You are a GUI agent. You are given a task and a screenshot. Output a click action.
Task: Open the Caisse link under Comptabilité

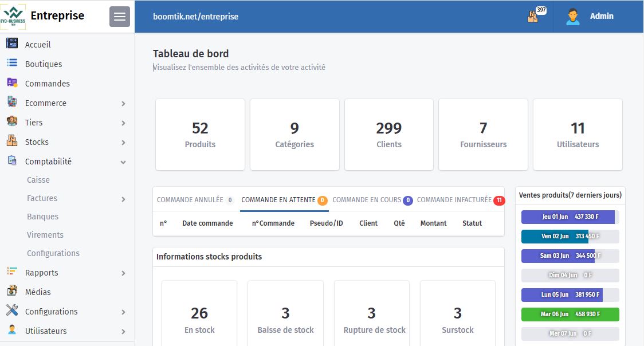coord(38,180)
